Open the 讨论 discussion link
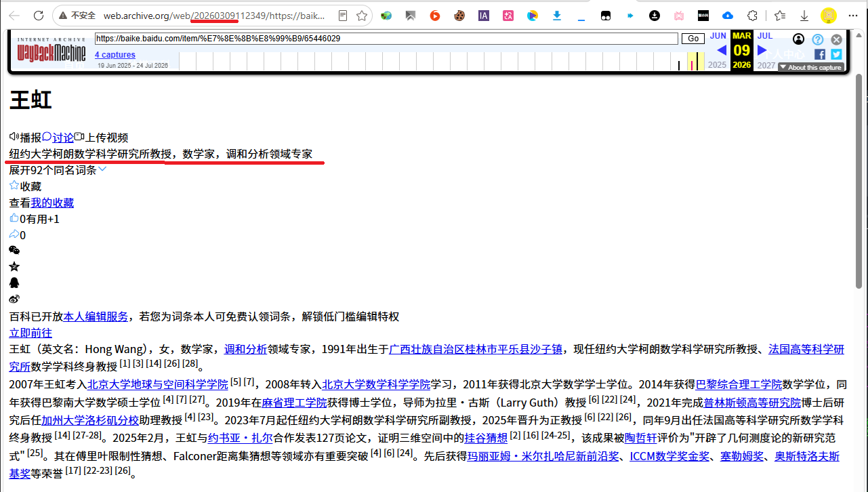This screenshot has width=868, height=492. click(63, 138)
